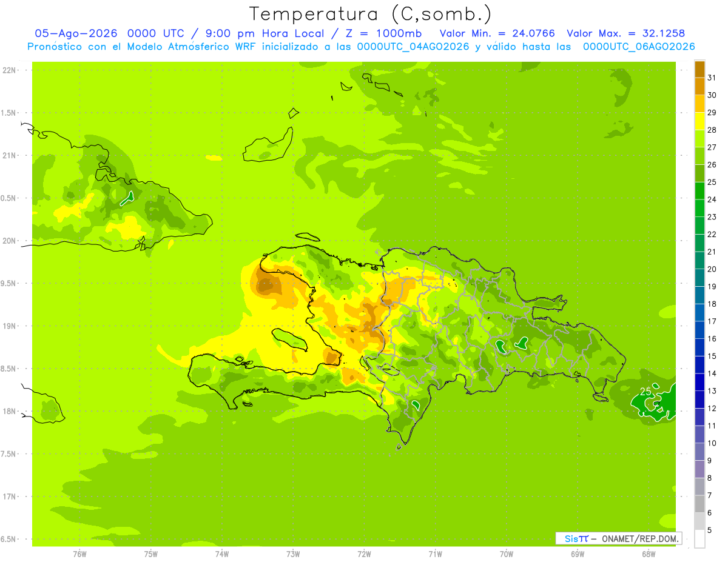Select the '05-Ago-2026' date text
The height and width of the screenshot is (562, 728).
click(76, 33)
